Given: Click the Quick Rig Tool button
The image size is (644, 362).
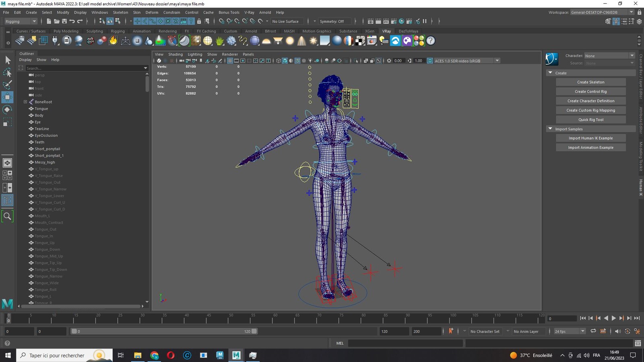Looking at the screenshot, I should pyautogui.click(x=590, y=119).
